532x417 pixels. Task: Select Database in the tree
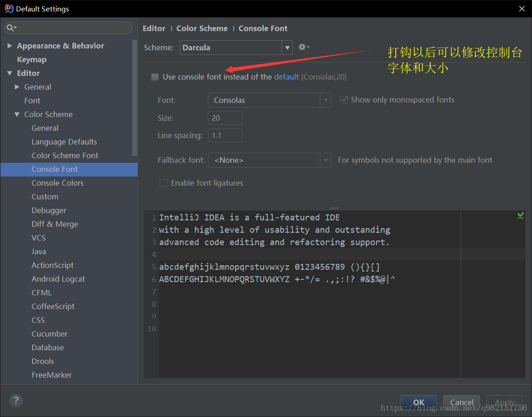pos(48,348)
